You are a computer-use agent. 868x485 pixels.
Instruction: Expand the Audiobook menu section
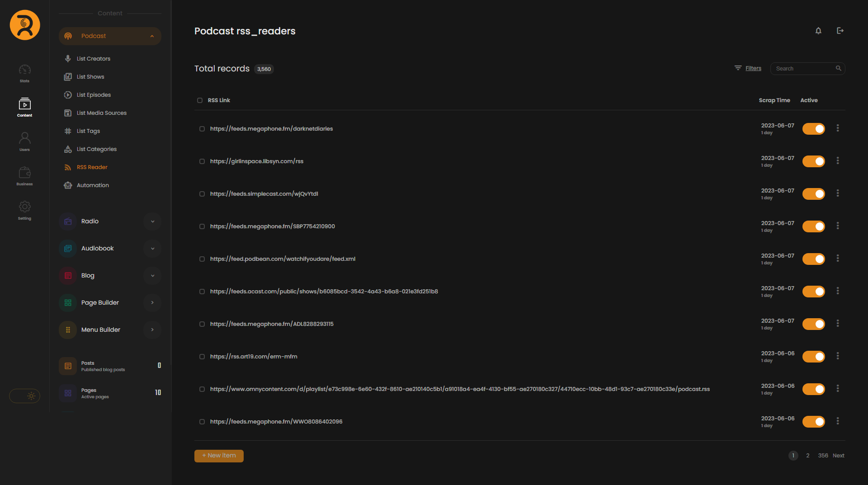pos(152,249)
